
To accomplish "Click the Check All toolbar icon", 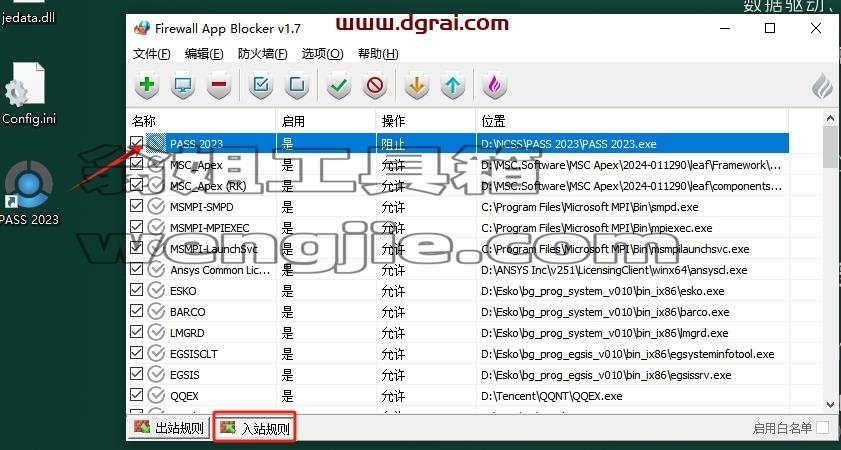I will point(261,85).
